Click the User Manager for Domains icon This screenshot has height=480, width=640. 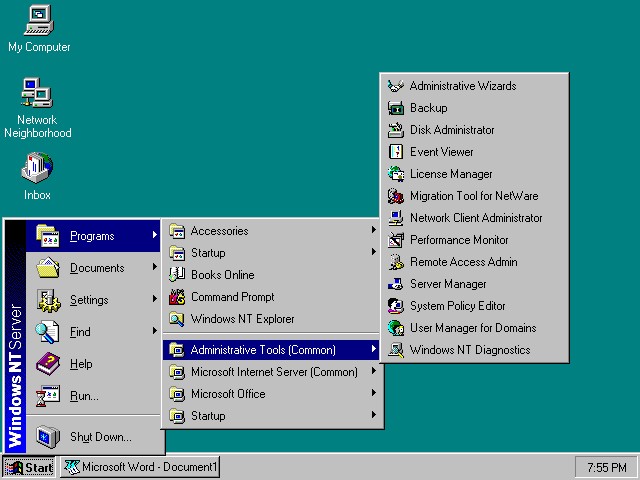[x=396, y=328]
